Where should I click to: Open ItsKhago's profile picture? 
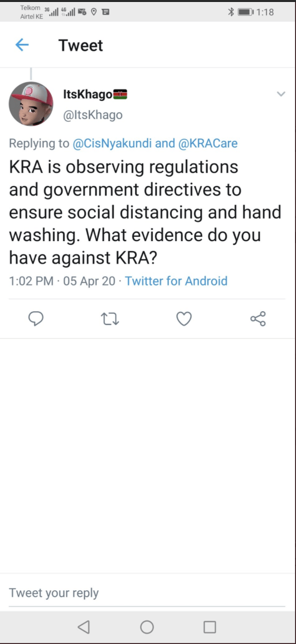click(31, 104)
